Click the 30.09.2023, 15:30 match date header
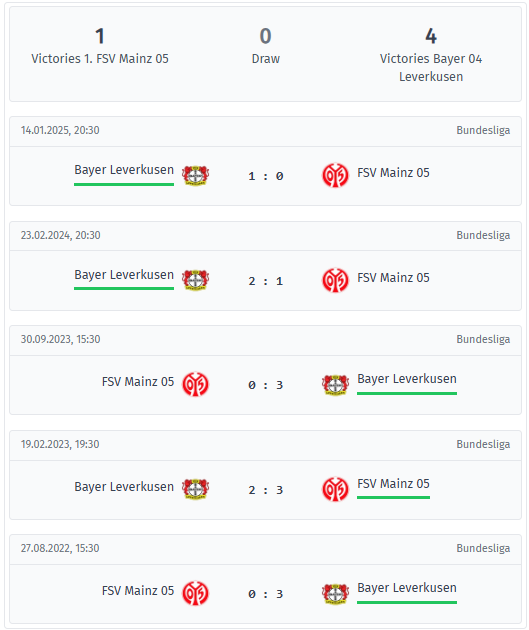This screenshot has width=529, height=630. click(x=61, y=339)
